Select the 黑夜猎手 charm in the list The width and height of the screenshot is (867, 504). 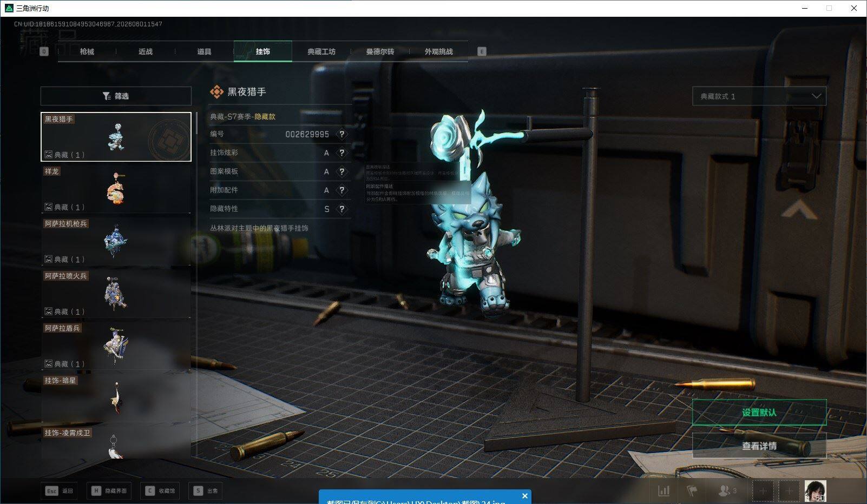[x=116, y=137]
